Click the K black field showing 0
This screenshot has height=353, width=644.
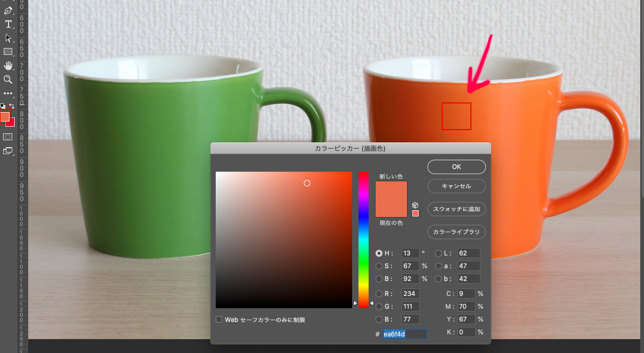click(466, 332)
